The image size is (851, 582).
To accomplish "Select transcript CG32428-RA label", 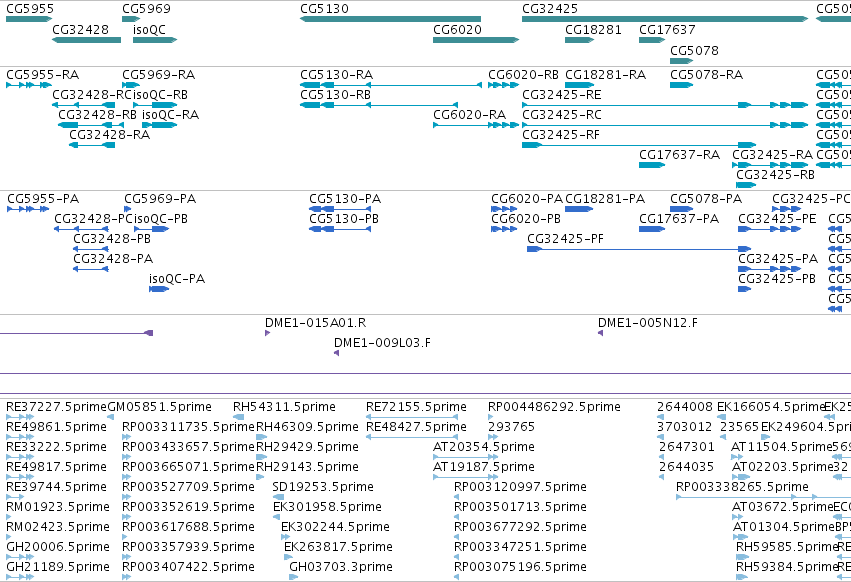I will [x=110, y=135].
